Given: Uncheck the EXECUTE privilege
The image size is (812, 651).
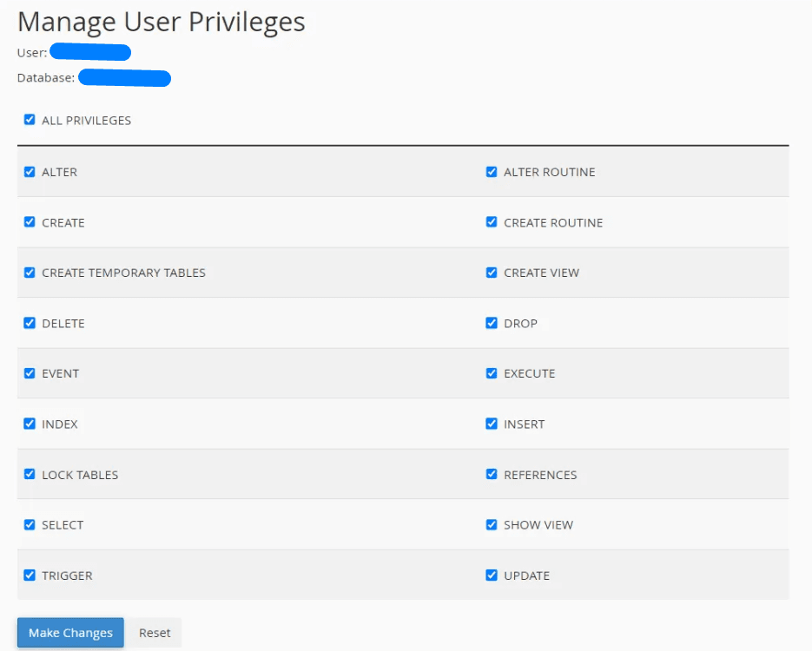Looking at the screenshot, I should (492, 373).
